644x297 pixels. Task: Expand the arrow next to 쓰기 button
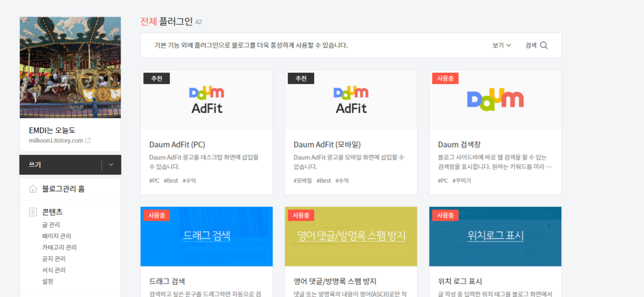(111, 165)
